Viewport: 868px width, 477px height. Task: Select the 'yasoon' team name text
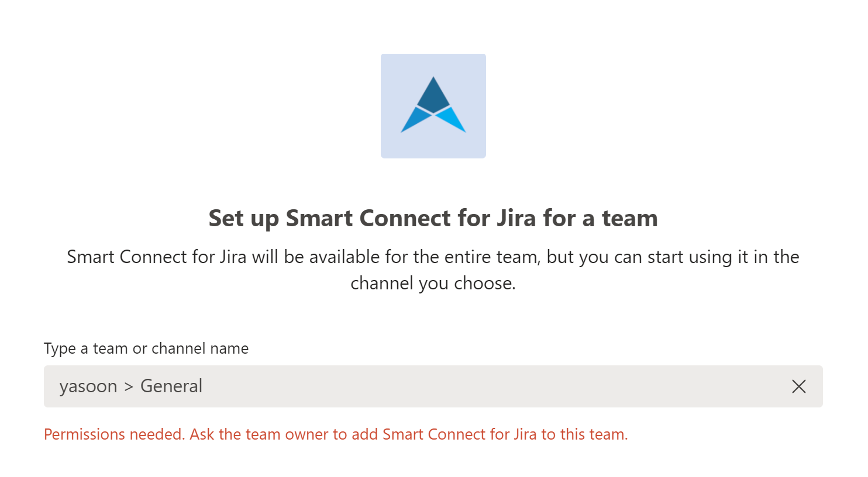88,386
